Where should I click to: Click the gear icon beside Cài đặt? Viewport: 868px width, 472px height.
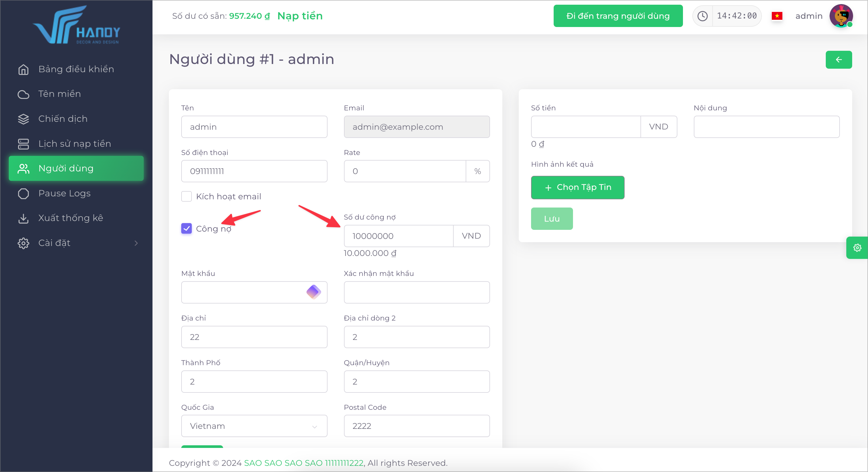coord(23,243)
